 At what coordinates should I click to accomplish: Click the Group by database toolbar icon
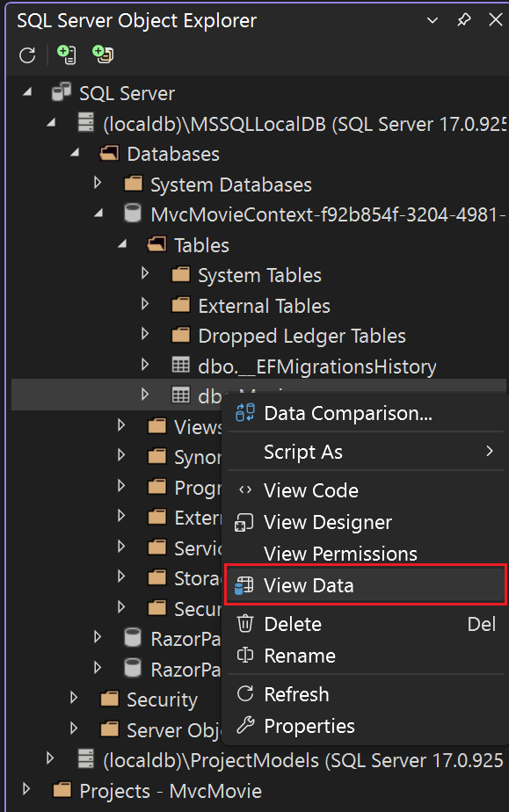coord(103,54)
